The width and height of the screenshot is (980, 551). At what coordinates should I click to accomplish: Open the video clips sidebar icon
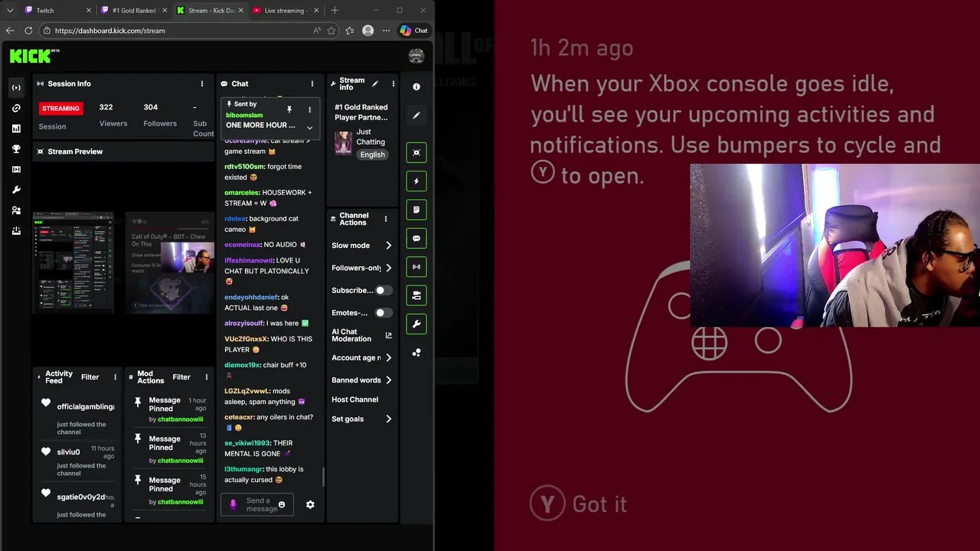point(16,169)
